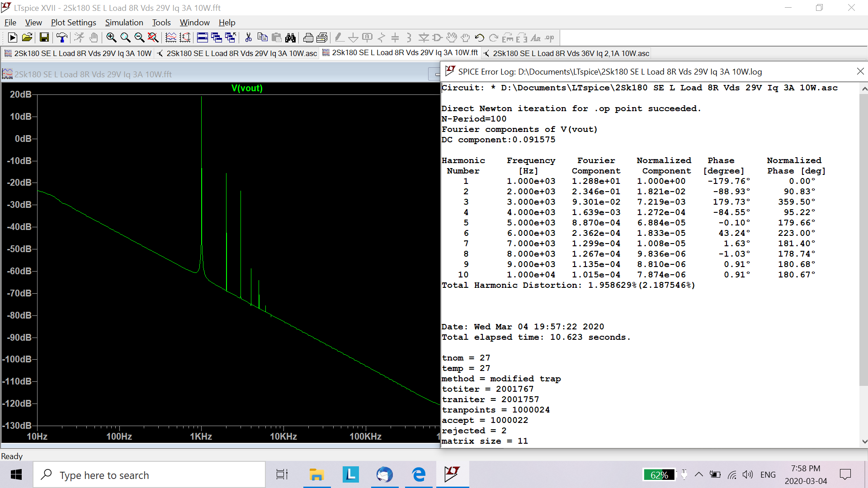Open Task View on taskbar
The height and width of the screenshot is (488, 868).
click(282, 475)
